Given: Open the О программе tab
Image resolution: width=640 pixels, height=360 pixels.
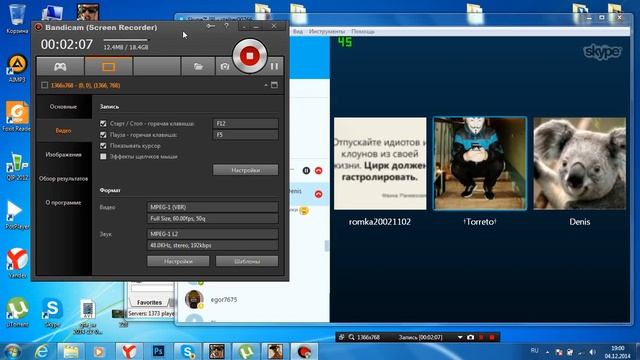Looking at the screenshot, I should (x=63, y=202).
